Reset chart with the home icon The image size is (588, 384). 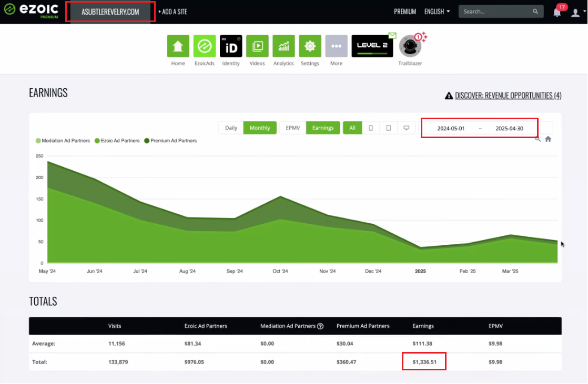(x=548, y=139)
